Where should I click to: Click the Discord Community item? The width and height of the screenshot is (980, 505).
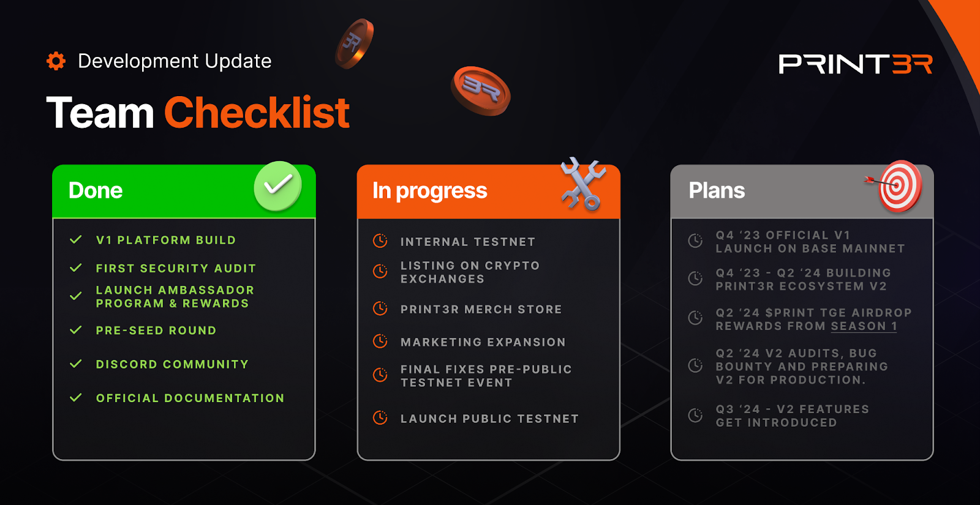pyautogui.click(x=172, y=364)
